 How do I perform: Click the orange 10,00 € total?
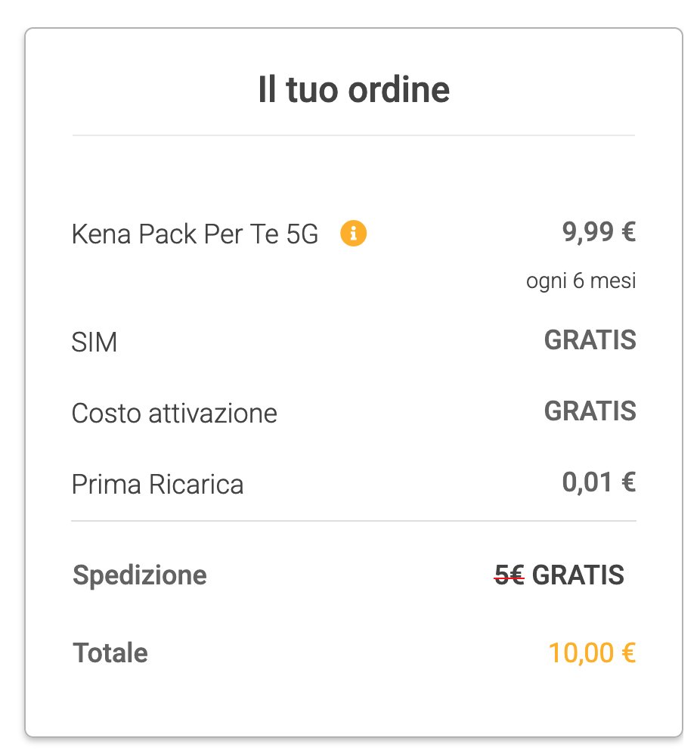pyautogui.click(x=592, y=652)
